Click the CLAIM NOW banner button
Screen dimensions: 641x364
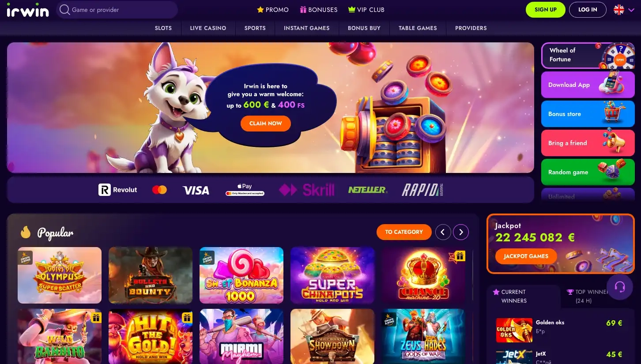[266, 124]
